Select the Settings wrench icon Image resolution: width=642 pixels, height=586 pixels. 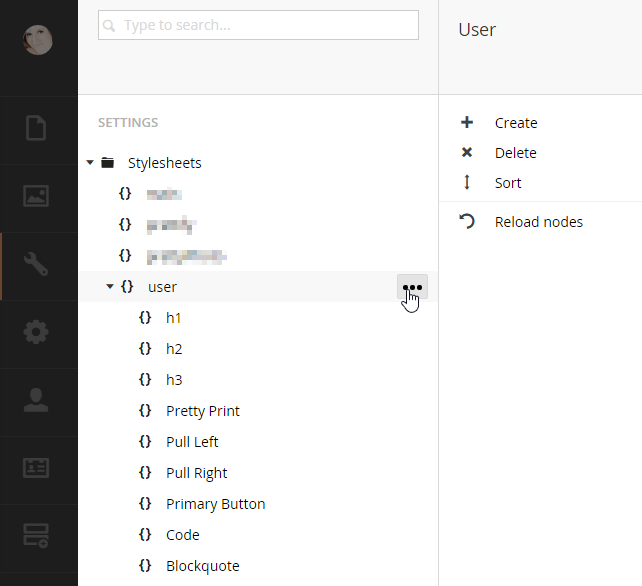click(x=37, y=265)
